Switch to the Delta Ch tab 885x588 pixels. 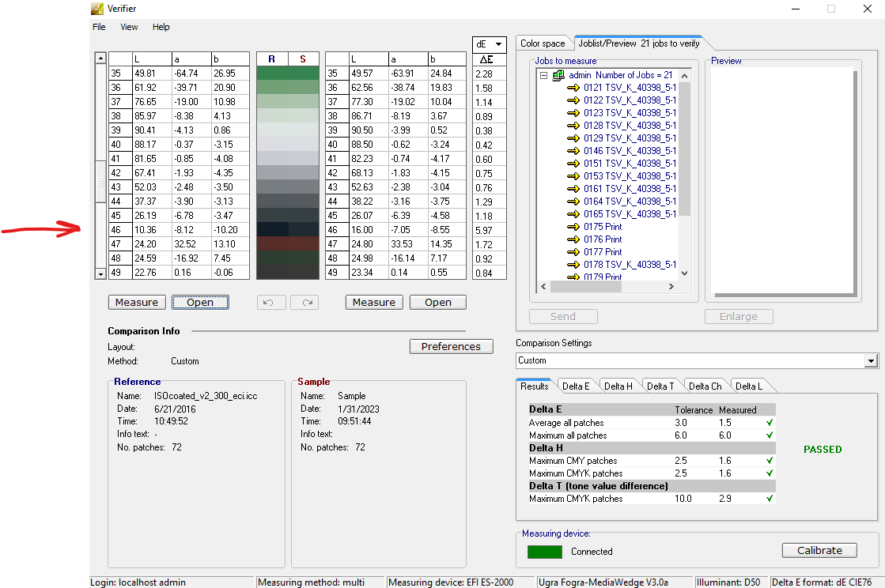pos(705,386)
